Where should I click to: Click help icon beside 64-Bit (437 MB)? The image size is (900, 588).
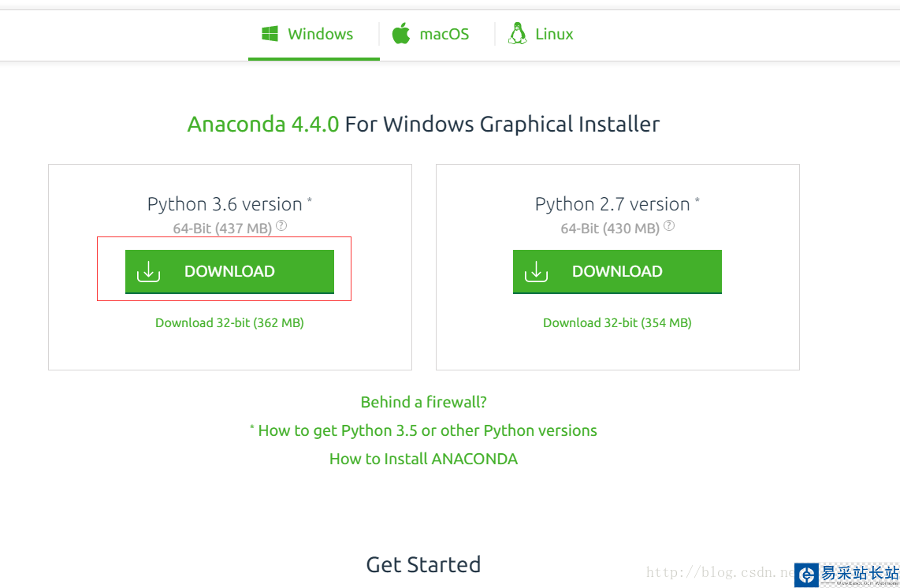click(x=281, y=225)
